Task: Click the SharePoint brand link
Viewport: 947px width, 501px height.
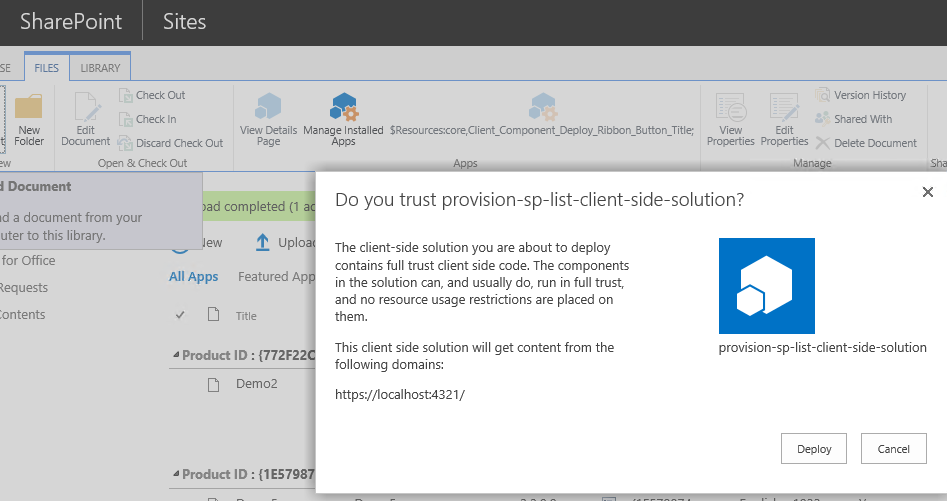Action: tap(71, 22)
